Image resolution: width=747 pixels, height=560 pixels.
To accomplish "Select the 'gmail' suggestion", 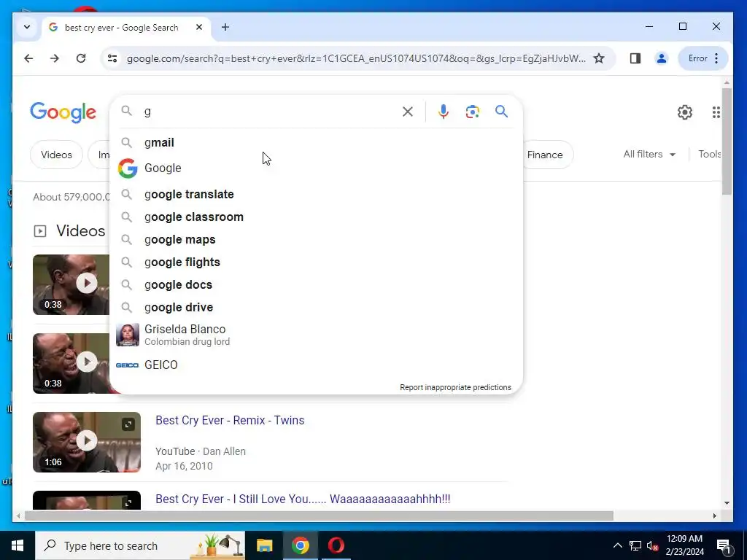I will click(316, 142).
